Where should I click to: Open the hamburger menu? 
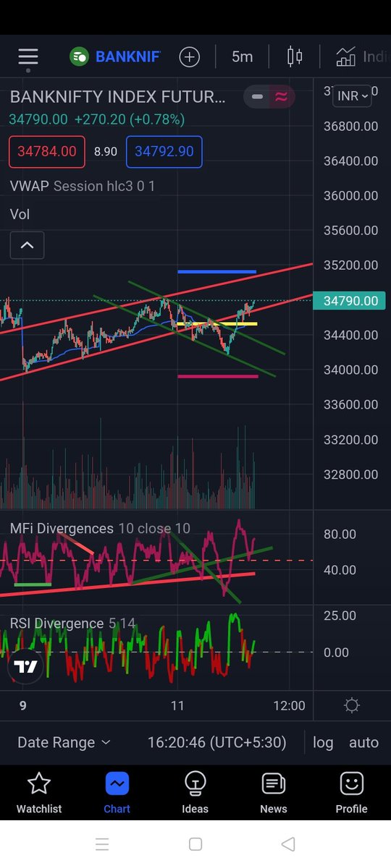pyautogui.click(x=28, y=56)
